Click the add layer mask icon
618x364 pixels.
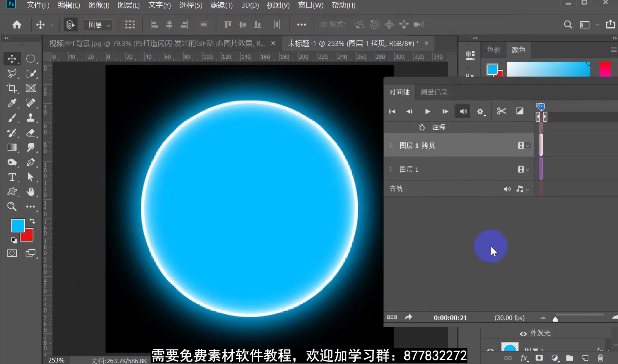pyautogui.click(x=539, y=358)
